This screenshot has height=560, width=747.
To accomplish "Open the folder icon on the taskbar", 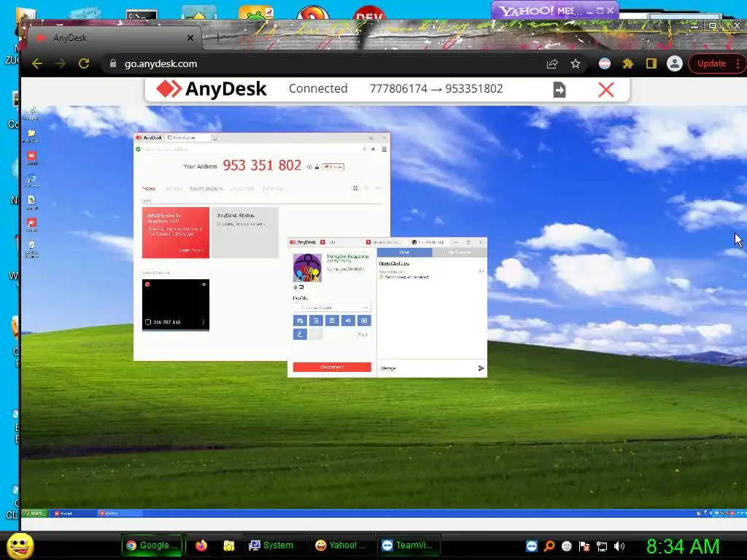I will click(229, 545).
